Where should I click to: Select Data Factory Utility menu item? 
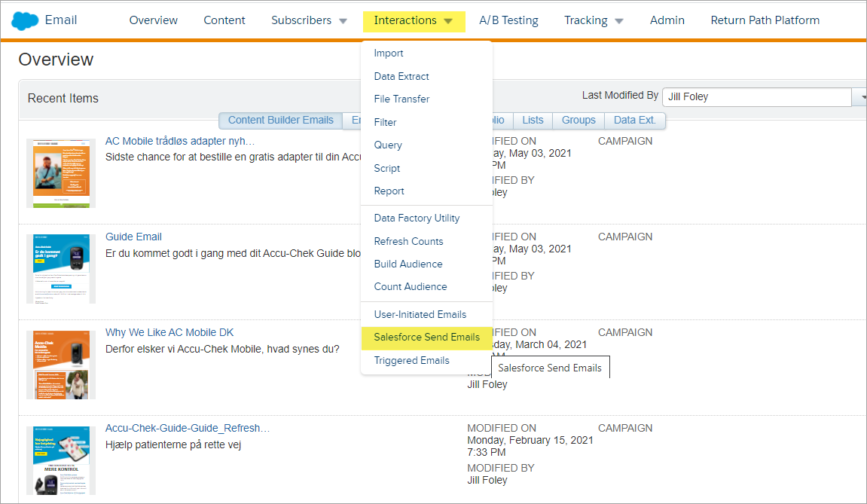(417, 218)
